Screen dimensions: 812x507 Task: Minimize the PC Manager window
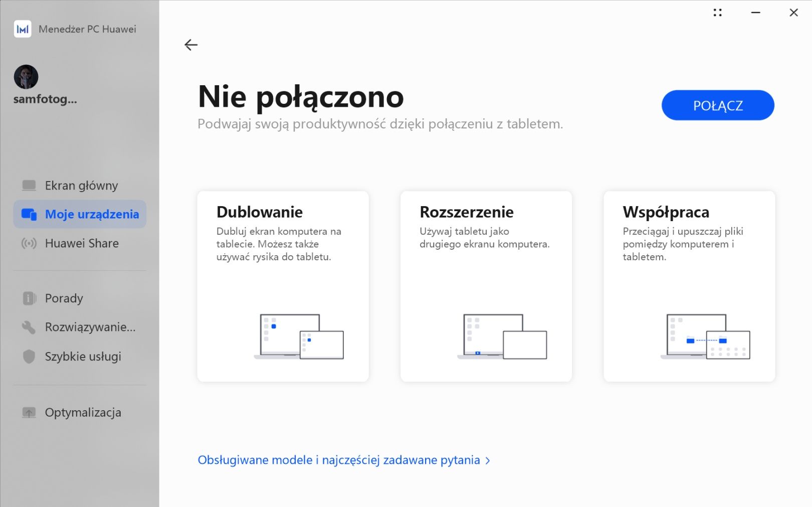[x=756, y=13]
